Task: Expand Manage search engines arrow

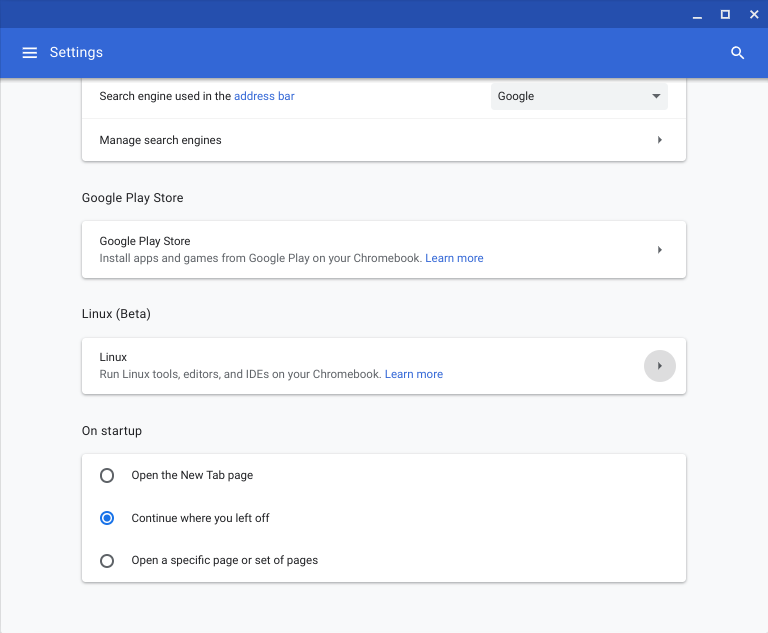Action: [x=660, y=140]
